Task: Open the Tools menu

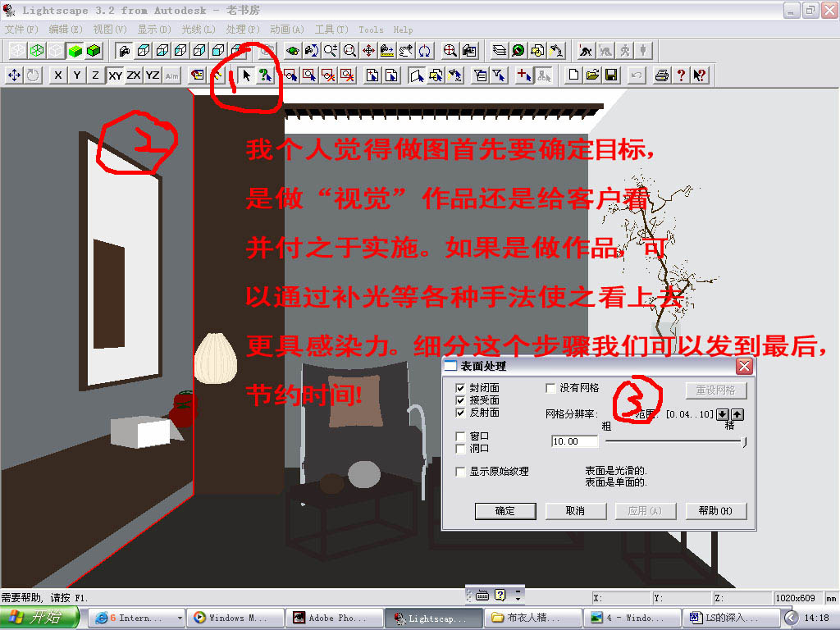Action: 371,30
